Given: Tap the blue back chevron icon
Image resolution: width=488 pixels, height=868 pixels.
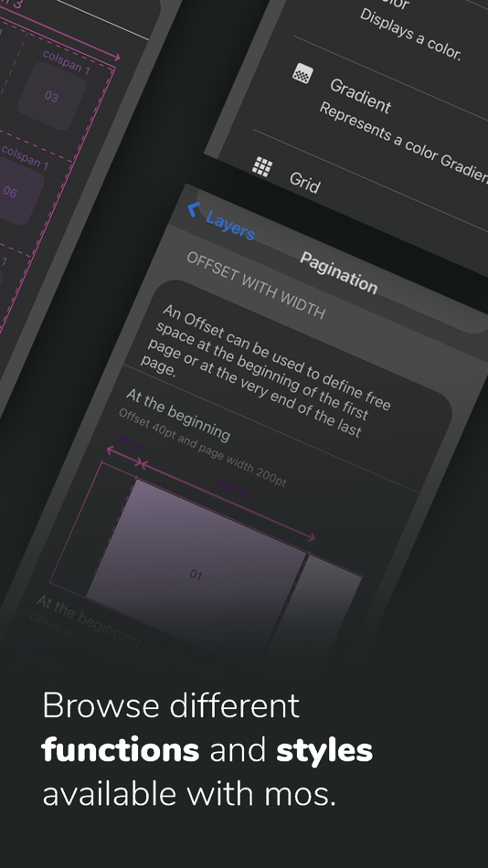Looking at the screenshot, I should (194, 209).
